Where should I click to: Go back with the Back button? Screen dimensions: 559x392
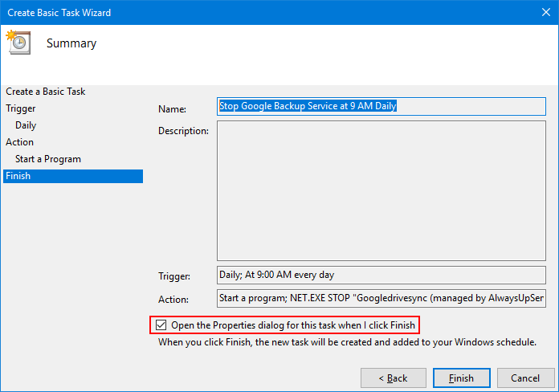click(394, 378)
